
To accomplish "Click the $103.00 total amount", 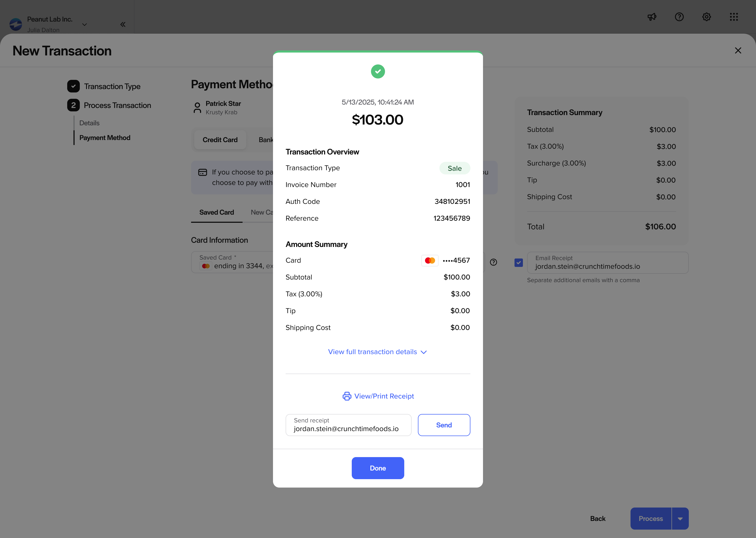I will [x=378, y=120].
